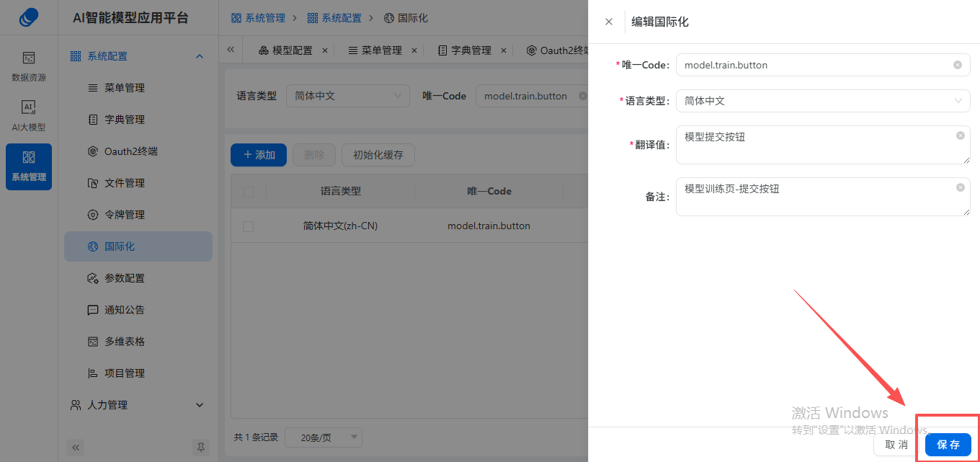Close the 模型配置 tab

pos(324,50)
